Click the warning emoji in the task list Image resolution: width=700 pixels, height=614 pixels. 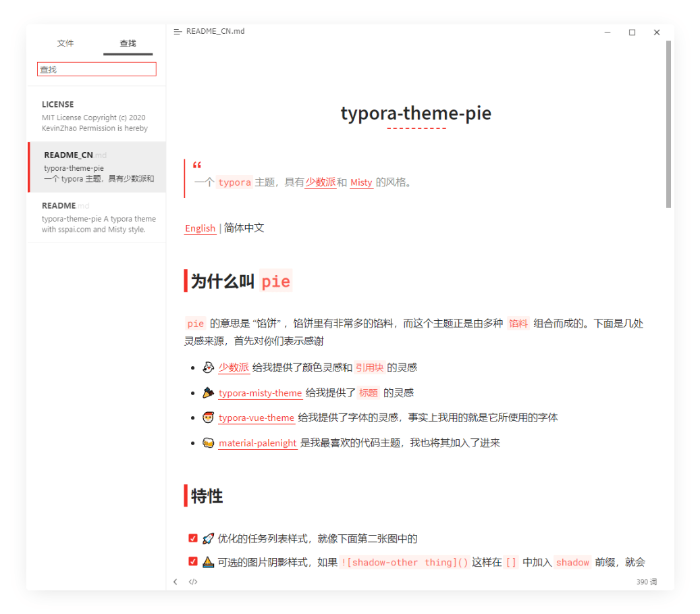click(x=208, y=562)
